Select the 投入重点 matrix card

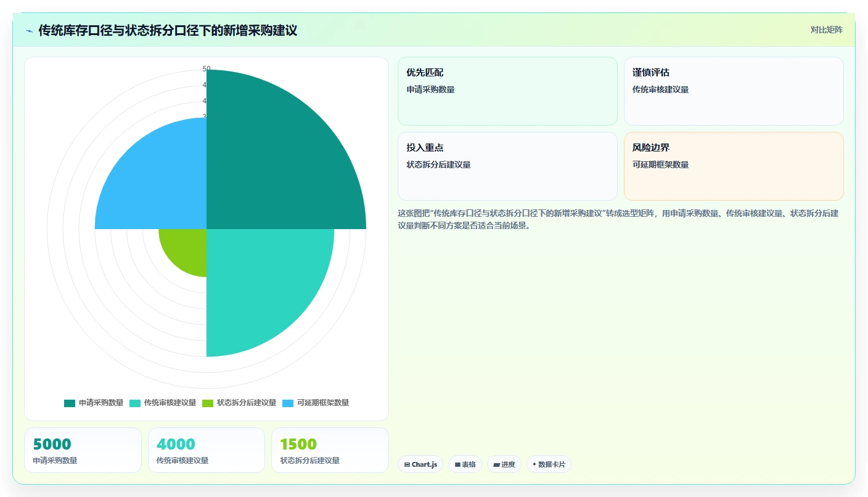click(507, 166)
